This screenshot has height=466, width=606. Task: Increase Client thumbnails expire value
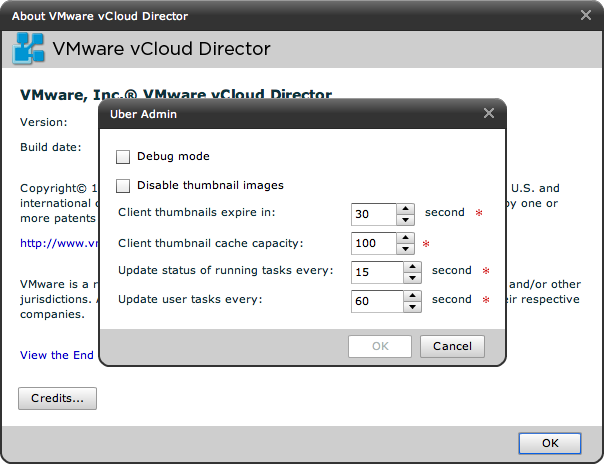[405, 209]
